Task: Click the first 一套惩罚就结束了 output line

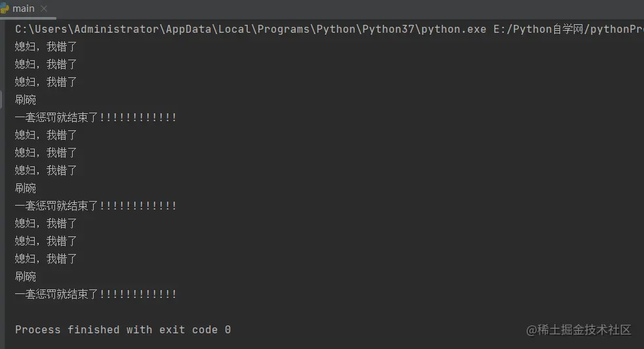Action: tap(96, 118)
